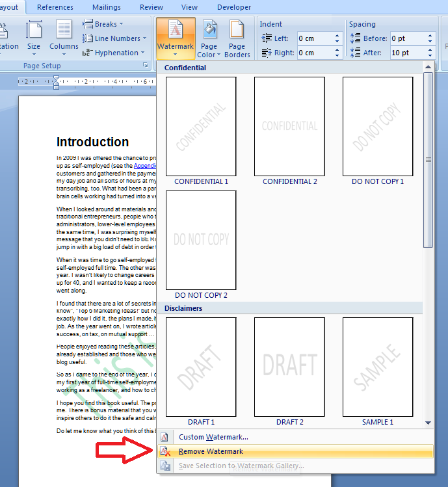This screenshot has width=448, height=487.
Task: Select the CONFIDENTIAL 1 watermark thumbnail
Action: (x=201, y=126)
